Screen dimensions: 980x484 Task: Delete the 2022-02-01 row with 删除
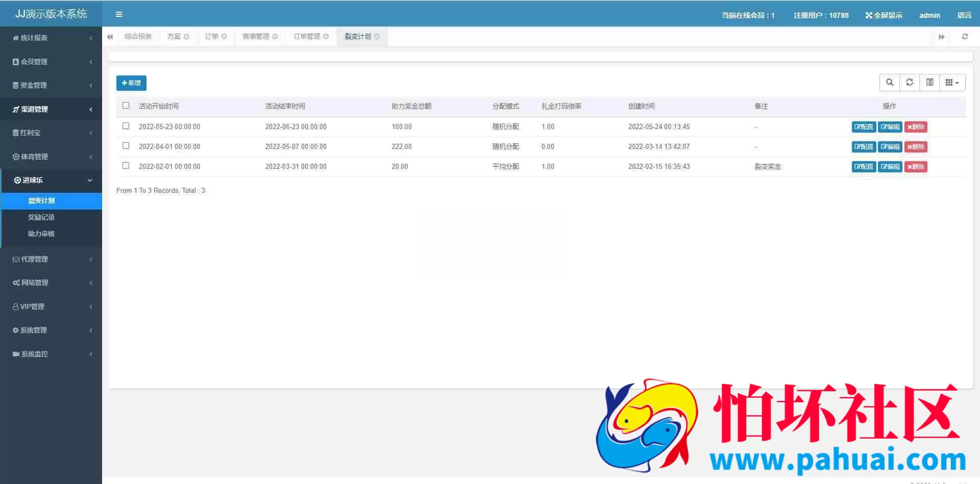[x=916, y=167]
